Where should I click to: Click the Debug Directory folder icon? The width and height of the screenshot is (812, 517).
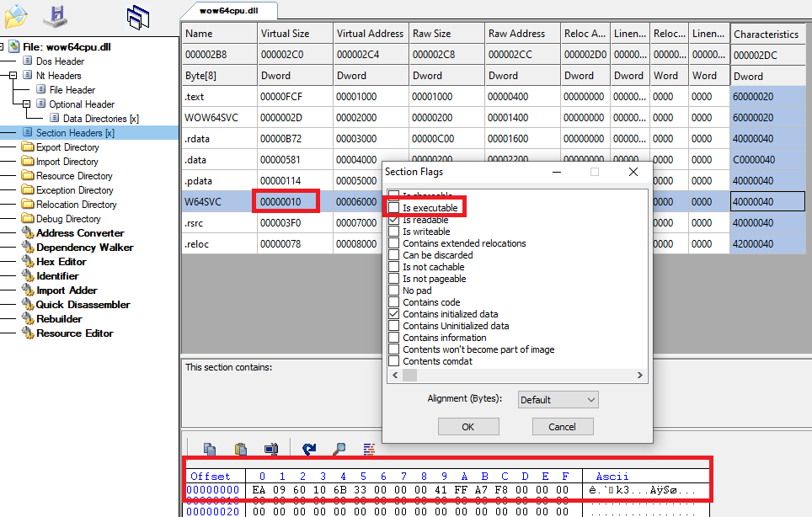(28, 219)
